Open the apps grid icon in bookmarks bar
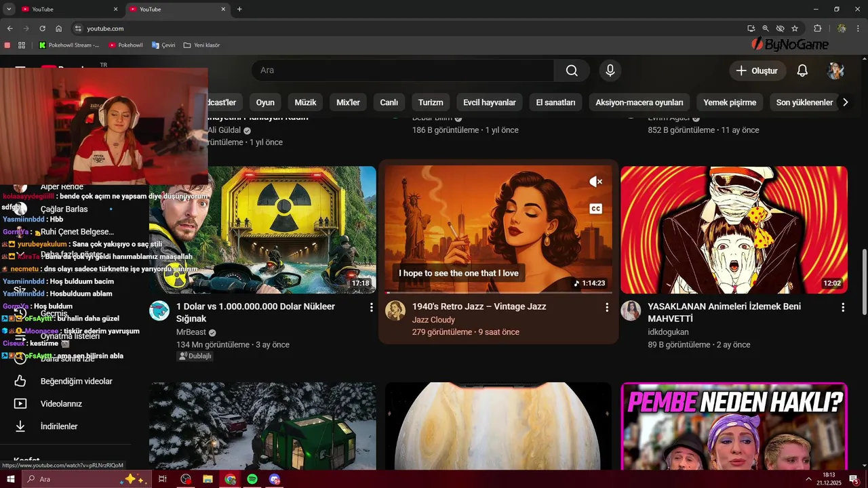 [x=22, y=45]
